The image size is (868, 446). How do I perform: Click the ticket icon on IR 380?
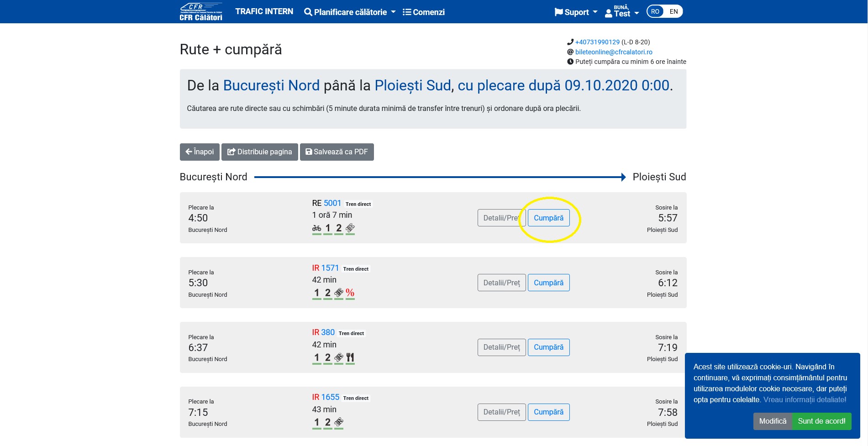(x=339, y=358)
